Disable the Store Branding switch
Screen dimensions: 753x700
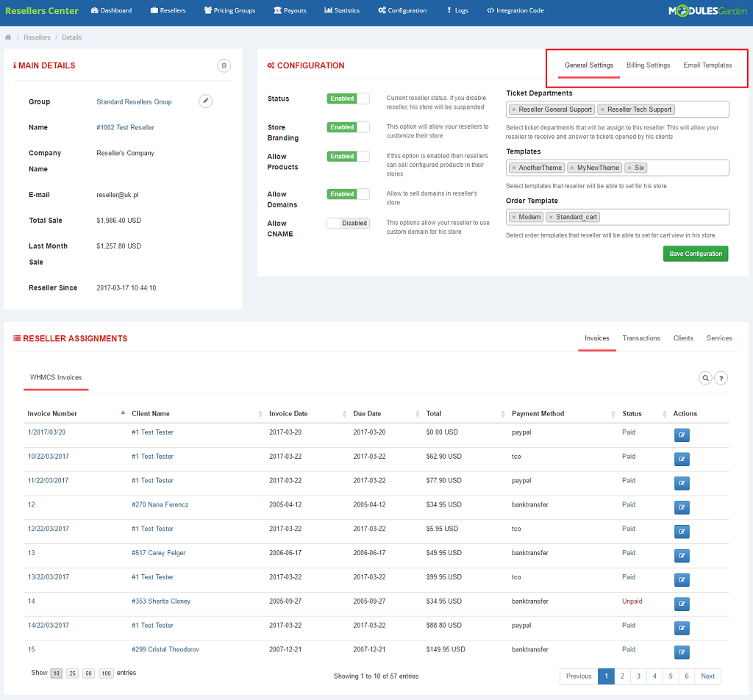click(348, 127)
